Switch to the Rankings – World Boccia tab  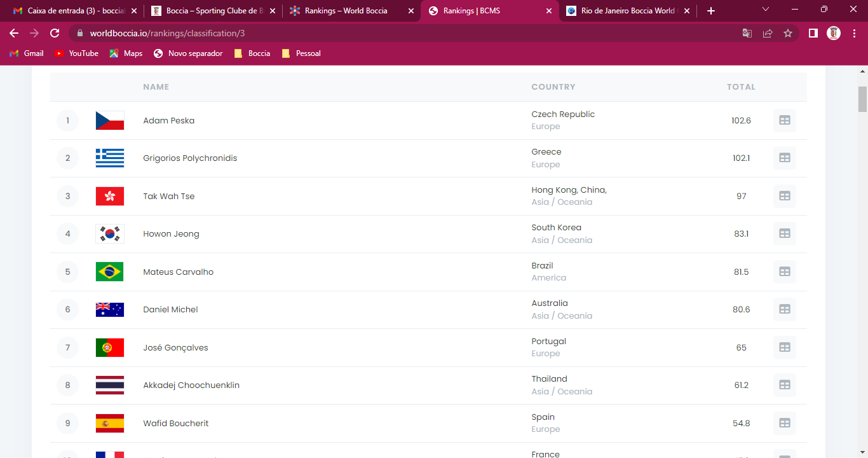coord(346,11)
